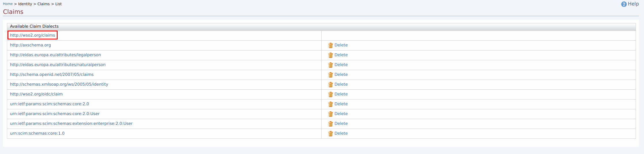Image resolution: width=644 pixels, height=154 pixels.
Task: Click trash icon for eidas legalperson dialect
Action: tap(331, 55)
